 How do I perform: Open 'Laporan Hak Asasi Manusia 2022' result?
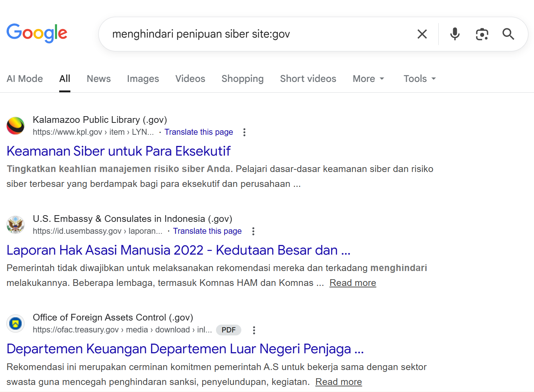coord(178,250)
